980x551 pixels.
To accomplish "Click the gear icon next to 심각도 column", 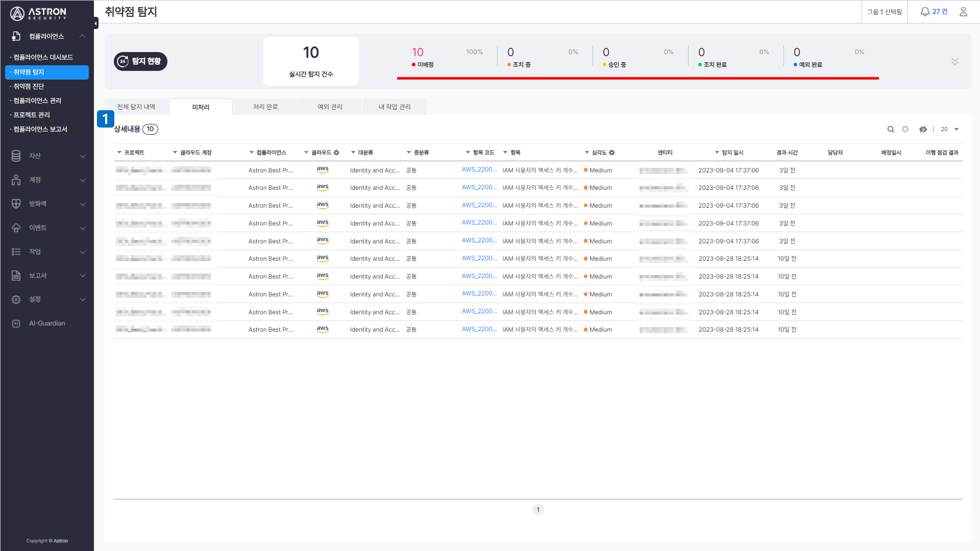I will 612,153.
